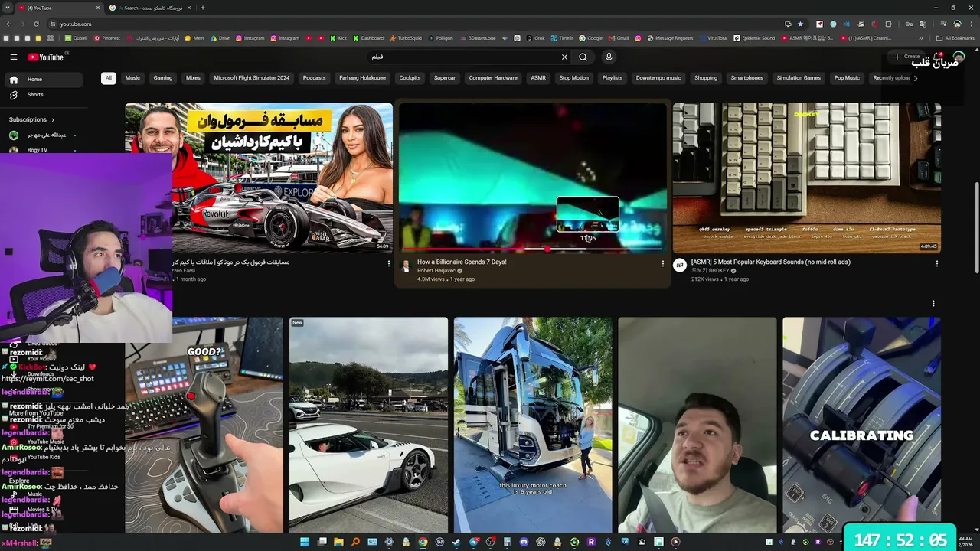The image size is (980, 551).
Task: Click Robert Herjavec channel avatar
Action: point(407,266)
